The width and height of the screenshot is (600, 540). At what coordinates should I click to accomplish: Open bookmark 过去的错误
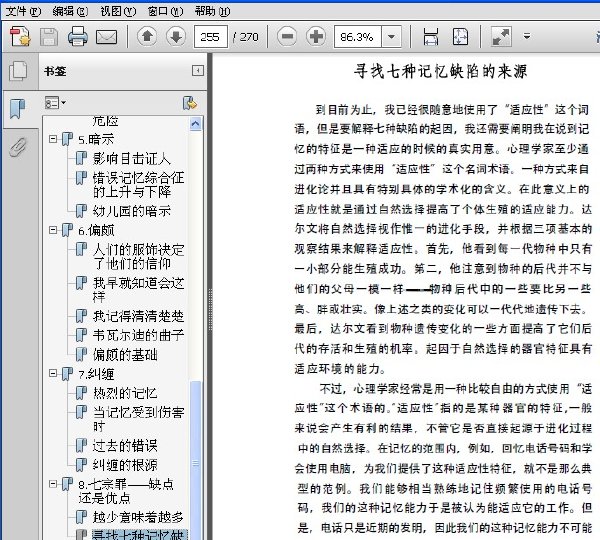[x=125, y=445]
